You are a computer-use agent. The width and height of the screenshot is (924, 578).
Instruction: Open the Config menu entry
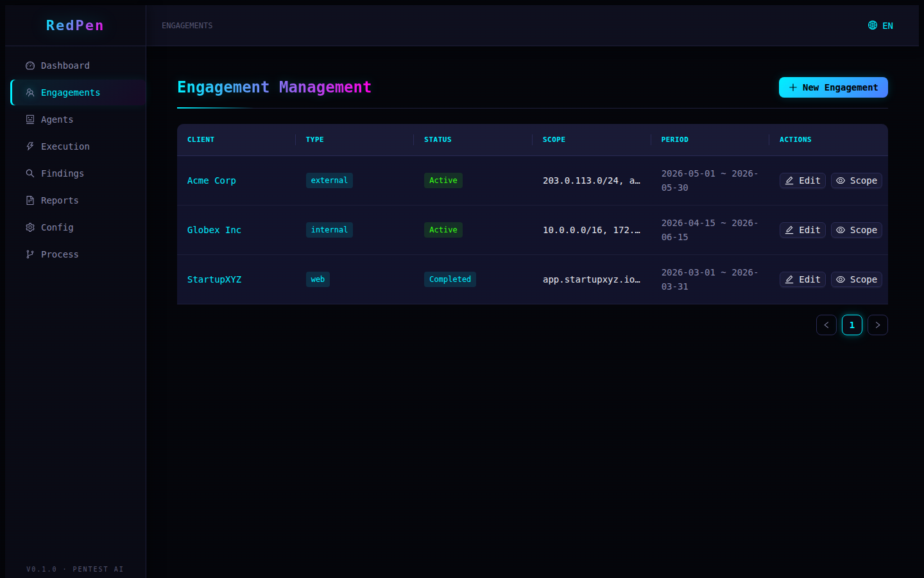(x=78, y=227)
